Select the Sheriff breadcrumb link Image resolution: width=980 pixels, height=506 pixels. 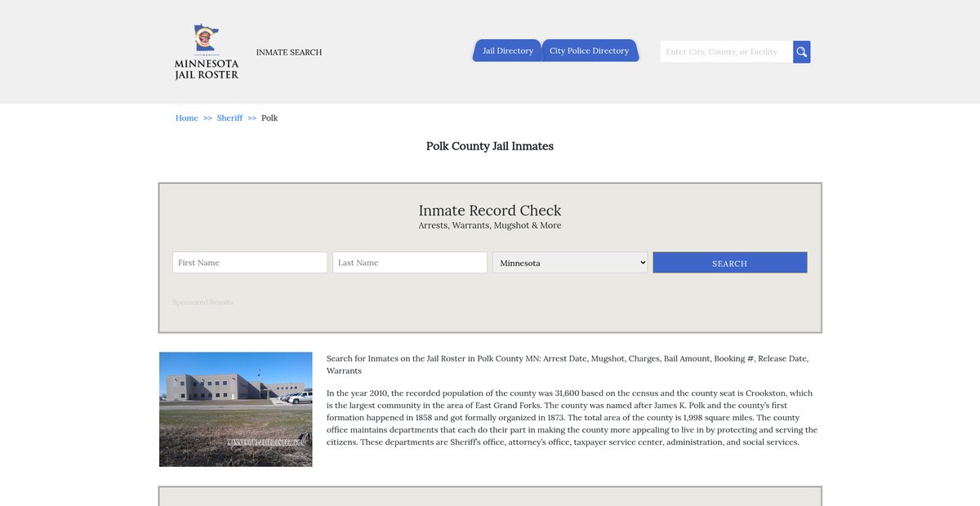[x=229, y=118]
